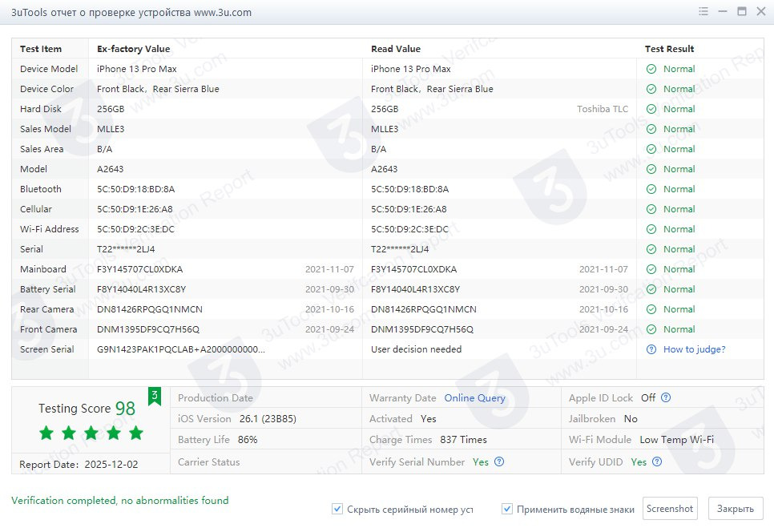Image resolution: width=774 pixels, height=532 pixels.
Task: Click the Normal check icon for Battery Serial
Action: tap(651, 289)
